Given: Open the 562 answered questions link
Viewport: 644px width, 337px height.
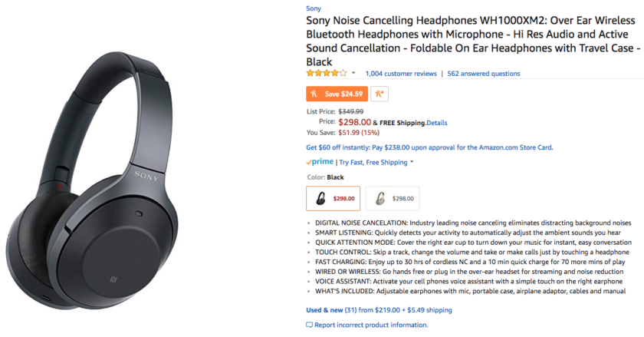Looking at the screenshot, I should [483, 74].
